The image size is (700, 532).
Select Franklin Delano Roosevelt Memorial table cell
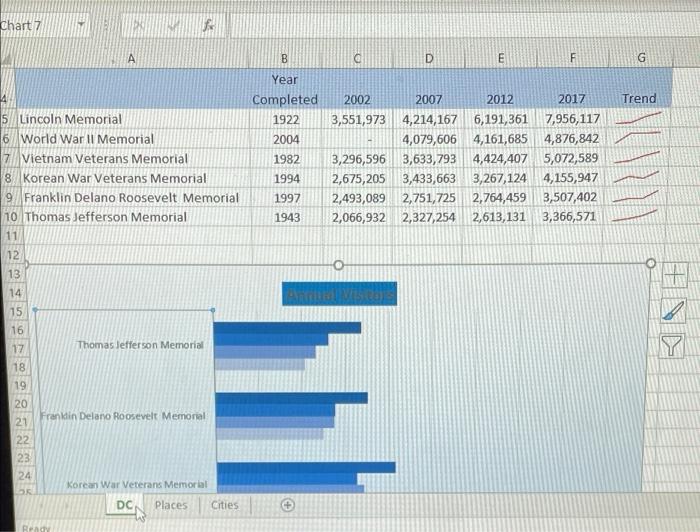pos(138,198)
